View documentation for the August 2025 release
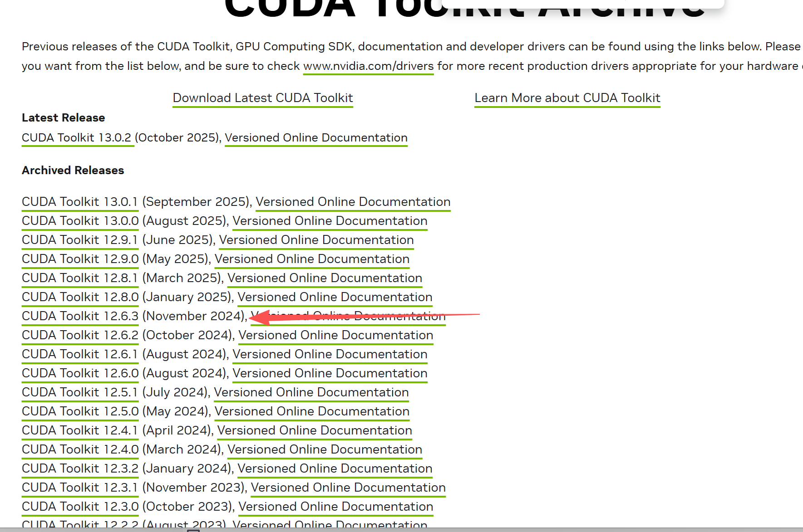The image size is (803, 532). click(x=330, y=221)
